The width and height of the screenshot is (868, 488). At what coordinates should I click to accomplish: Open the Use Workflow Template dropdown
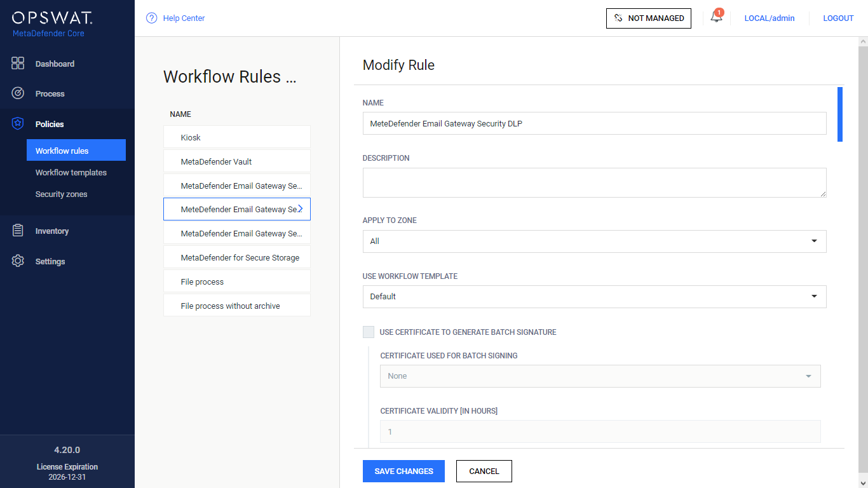[x=594, y=296]
